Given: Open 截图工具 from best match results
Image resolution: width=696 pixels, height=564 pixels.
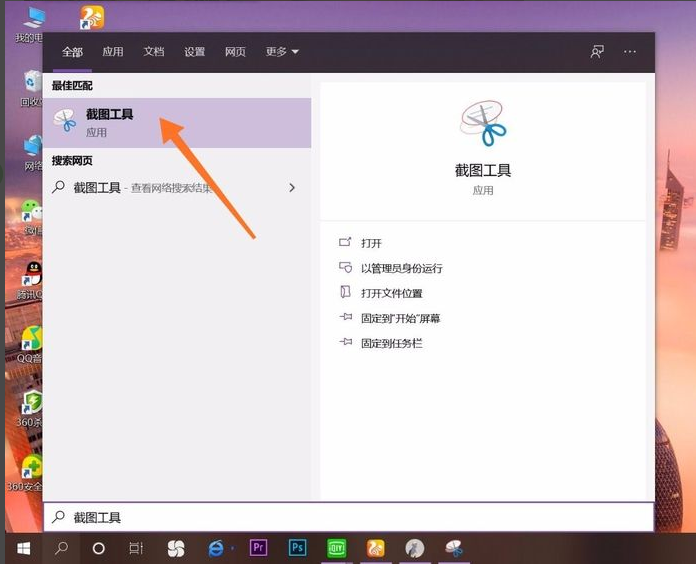Looking at the screenshot, I should pos(110,122).
